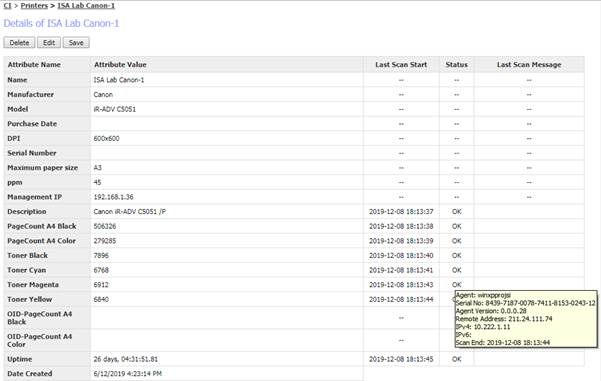
Task: Open the ISA Lab Canon-1 breadcrumb link
Action: [86, 5]
